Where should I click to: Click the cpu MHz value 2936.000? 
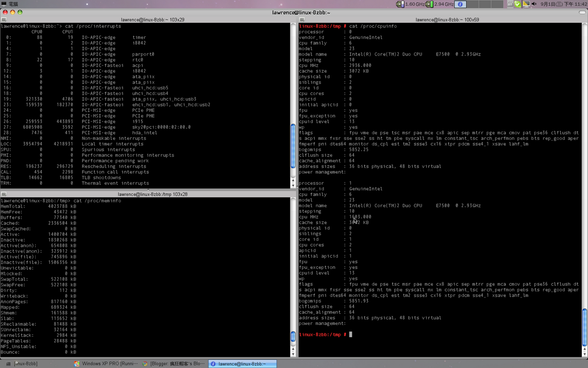360,65
